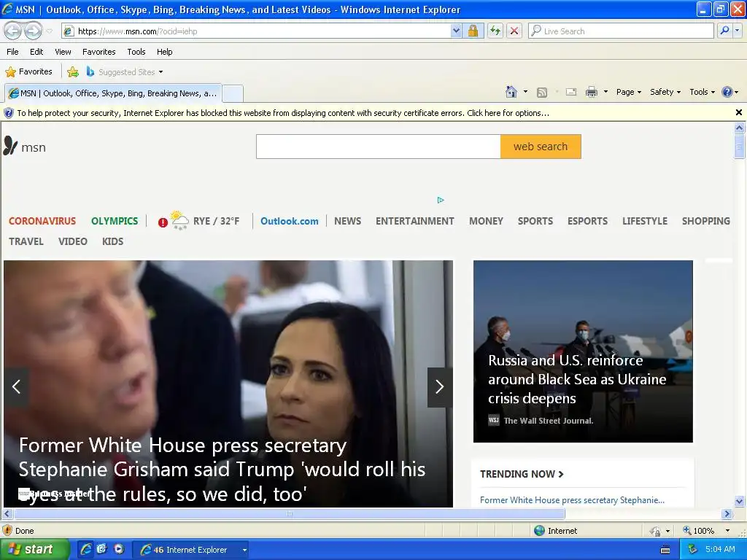Screen dimensions: 747x560
Task: Expand the zoom level 100% dropdown
Action: tap(727, 531)
